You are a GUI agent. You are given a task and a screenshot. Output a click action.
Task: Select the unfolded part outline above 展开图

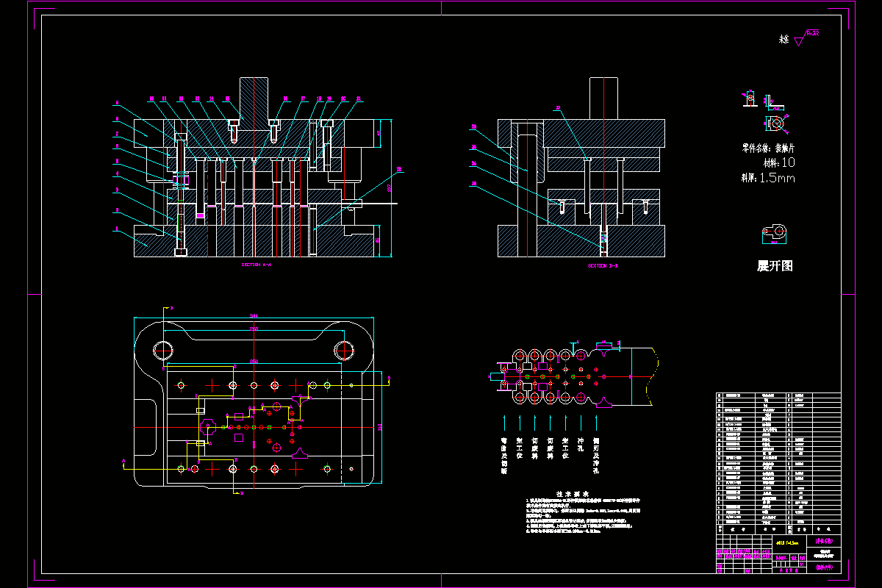tap(775, 233)
